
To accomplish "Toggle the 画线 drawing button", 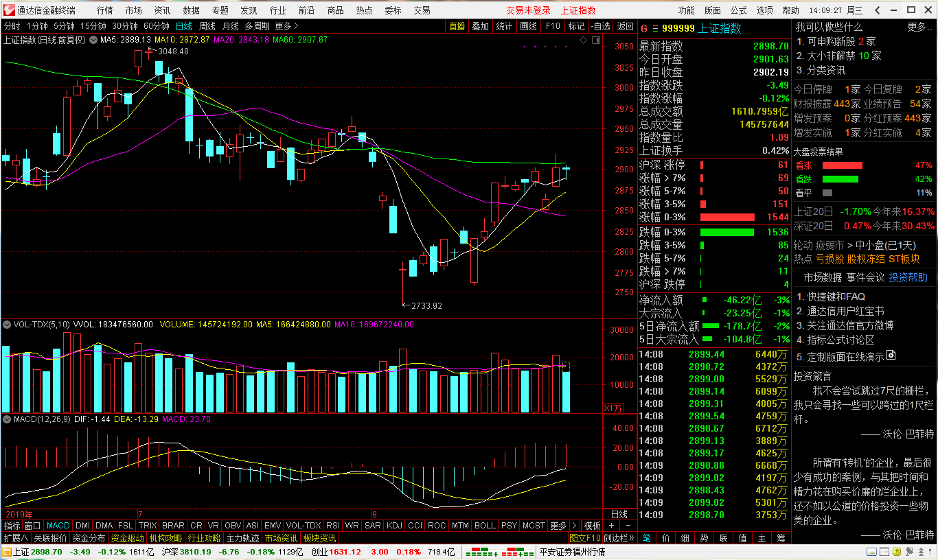I will click(528, 26).
